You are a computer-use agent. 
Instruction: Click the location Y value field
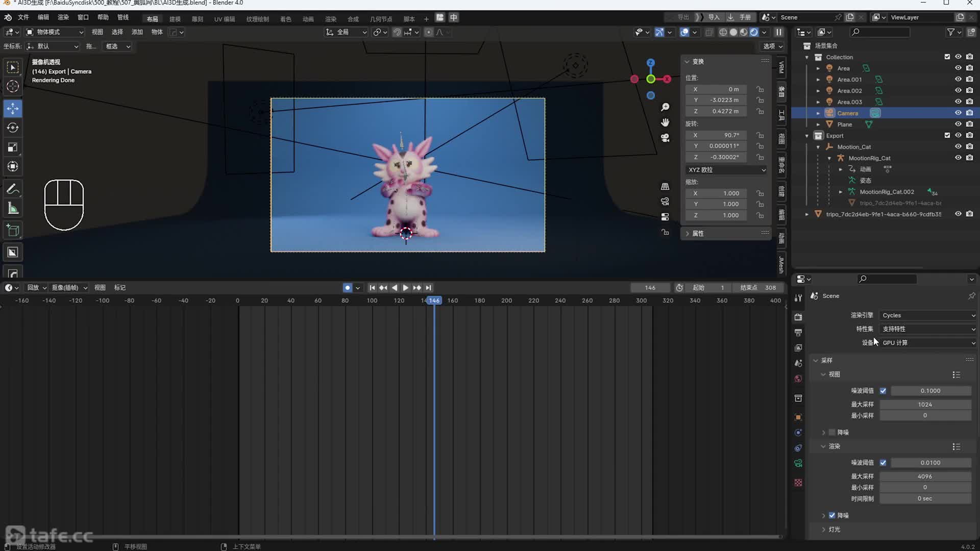click(716, 100)
